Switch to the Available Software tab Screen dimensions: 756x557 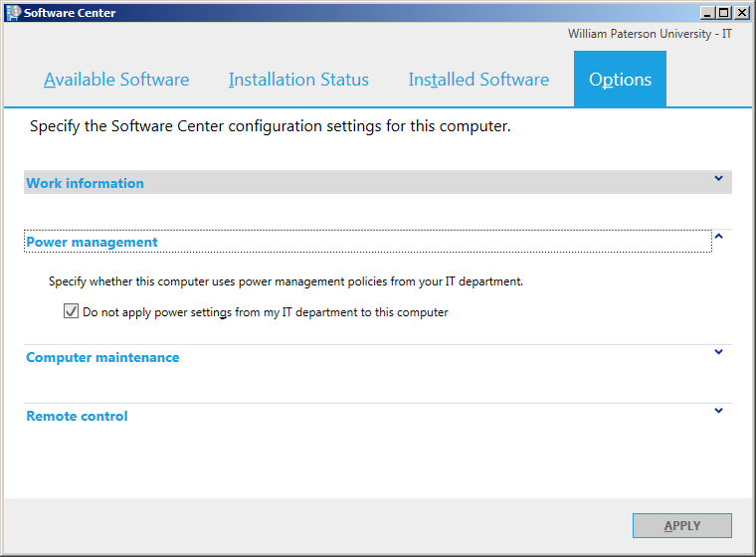[116, 80]
